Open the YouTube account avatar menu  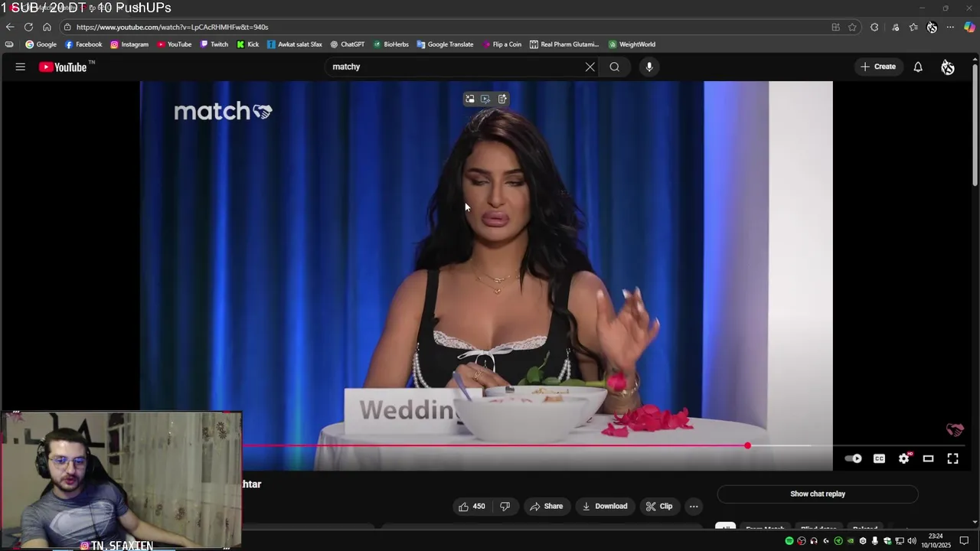[x=948, y=67]
